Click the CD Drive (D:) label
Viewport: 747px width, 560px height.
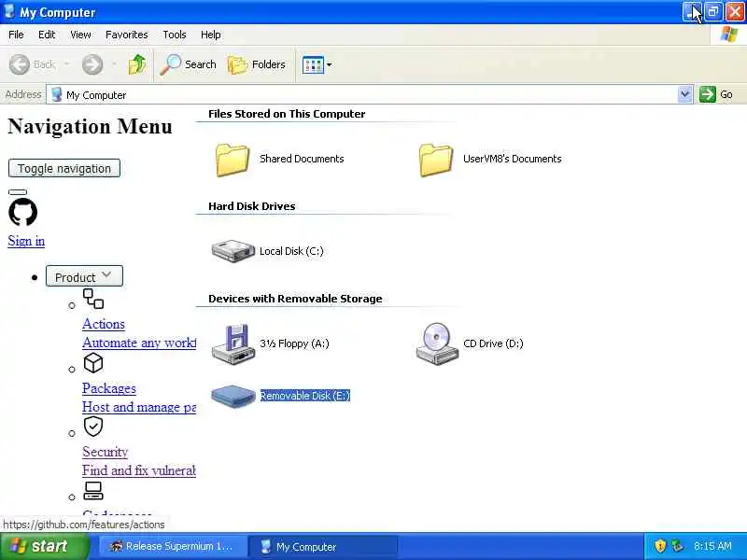pos(493,343)
